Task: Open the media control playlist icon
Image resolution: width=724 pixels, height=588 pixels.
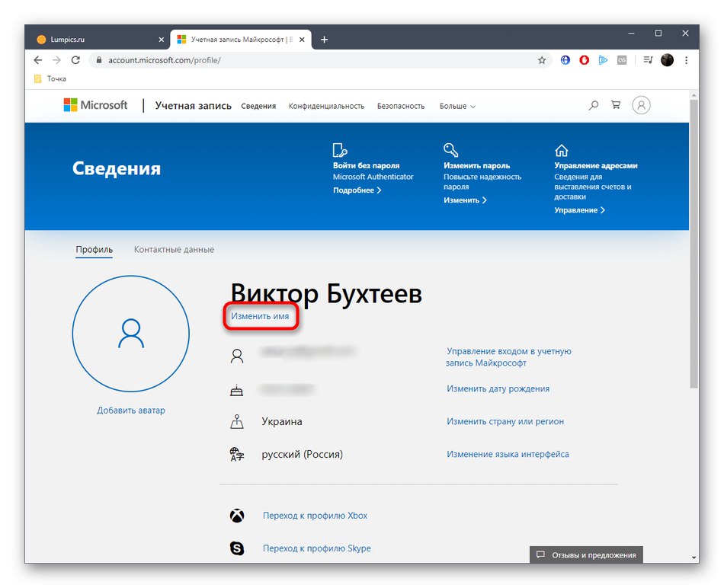Action: 648,60
